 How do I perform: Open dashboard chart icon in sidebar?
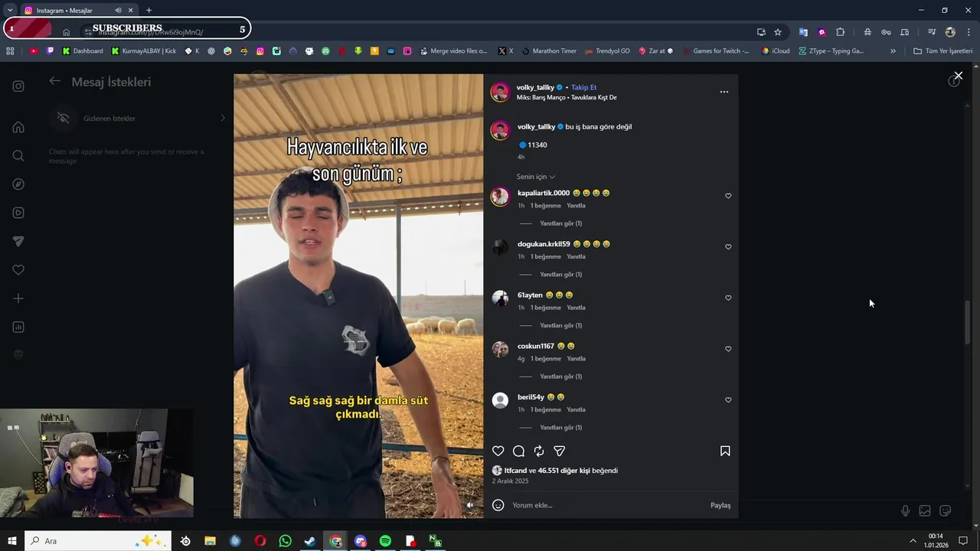point(18,327)
